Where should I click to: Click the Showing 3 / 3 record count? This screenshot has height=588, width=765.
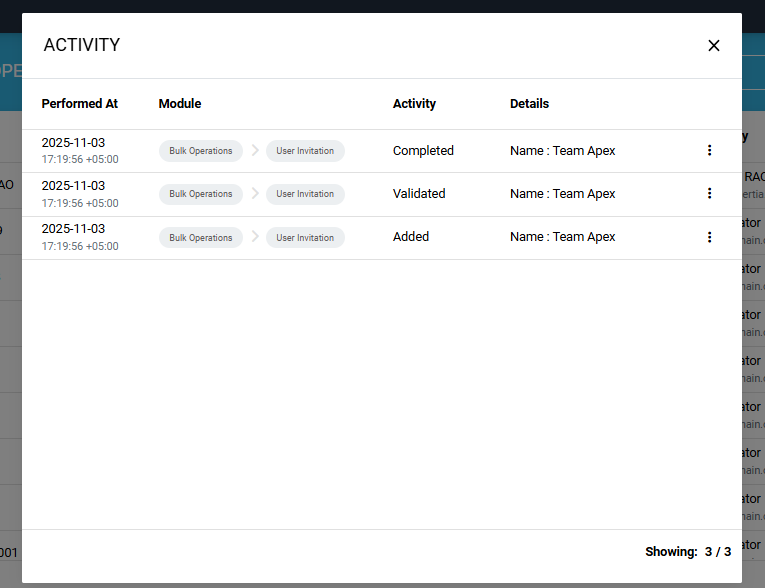point(688,552)
